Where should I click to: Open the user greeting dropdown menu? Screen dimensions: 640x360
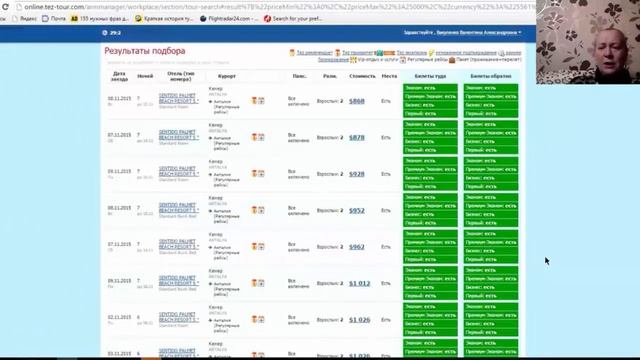point(462,33)
